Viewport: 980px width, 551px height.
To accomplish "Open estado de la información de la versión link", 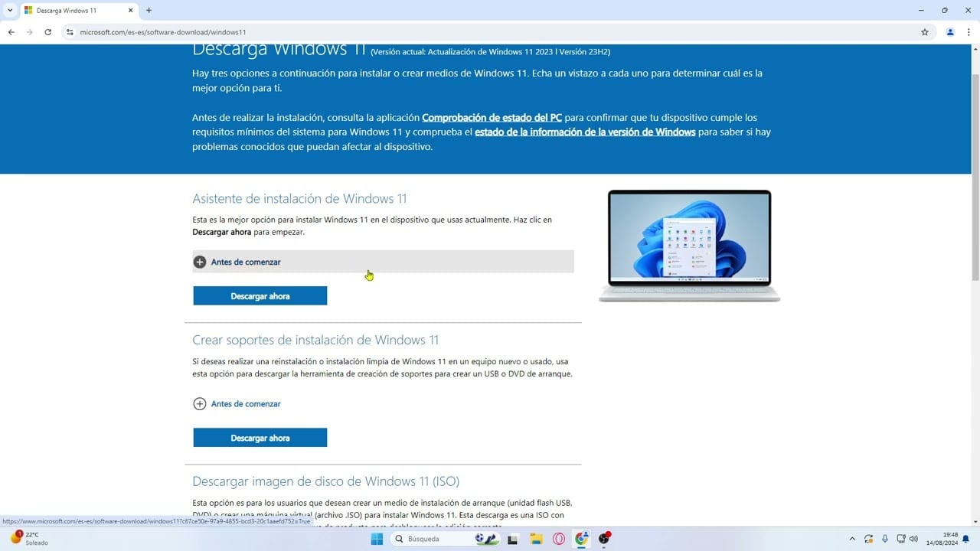I will pyautogui.click(x=585, y=132).
